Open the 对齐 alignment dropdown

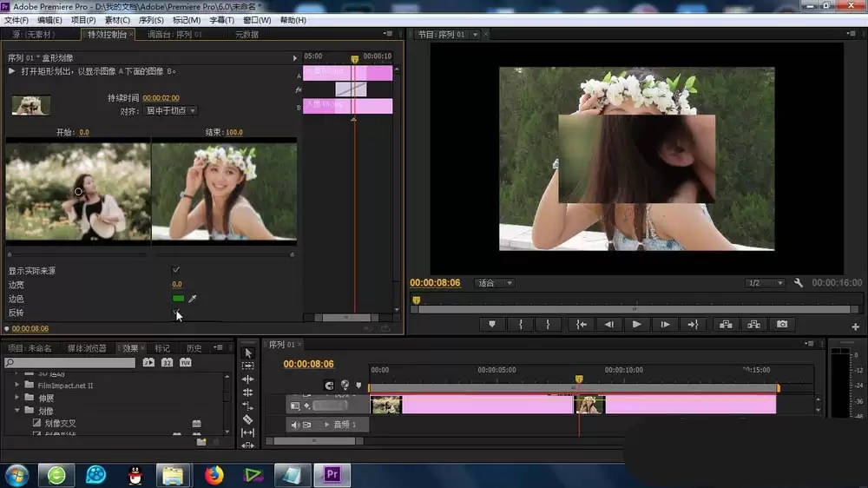pos(170,111)
